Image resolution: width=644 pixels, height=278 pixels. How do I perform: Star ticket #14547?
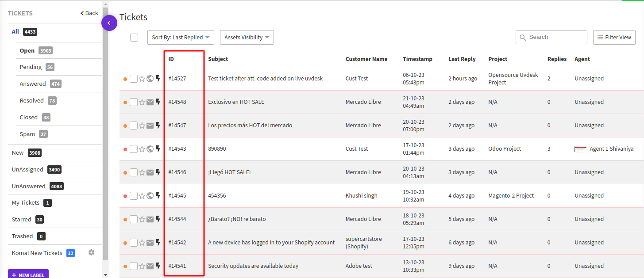coord(142,126)
